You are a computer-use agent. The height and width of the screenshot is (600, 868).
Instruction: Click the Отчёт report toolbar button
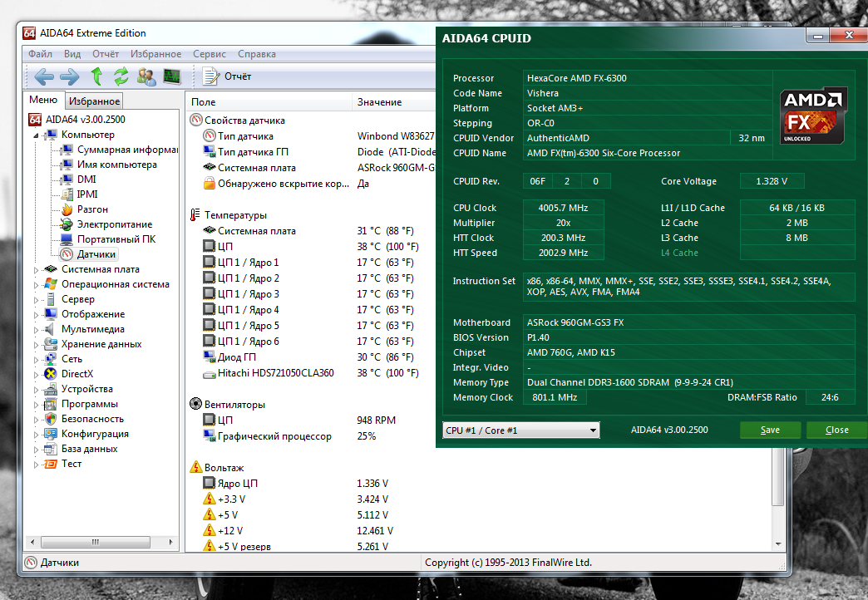point(227,76)
